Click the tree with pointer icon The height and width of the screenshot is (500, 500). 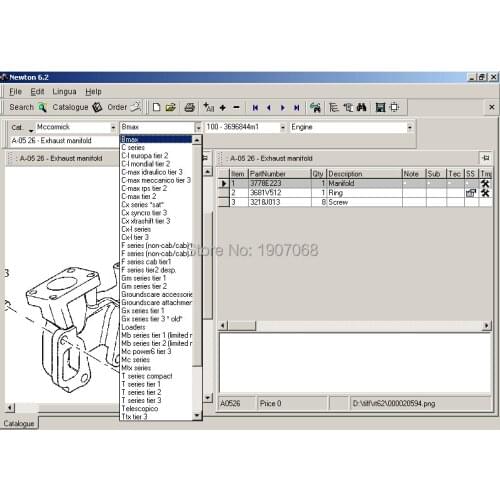348,107
